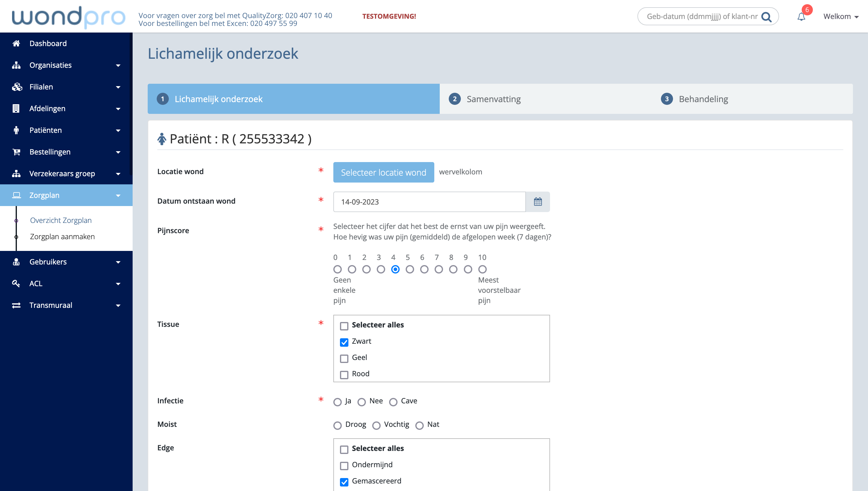Click the search magnifier icon
Viewport: 868px width, 491px height.
point(766,17)
